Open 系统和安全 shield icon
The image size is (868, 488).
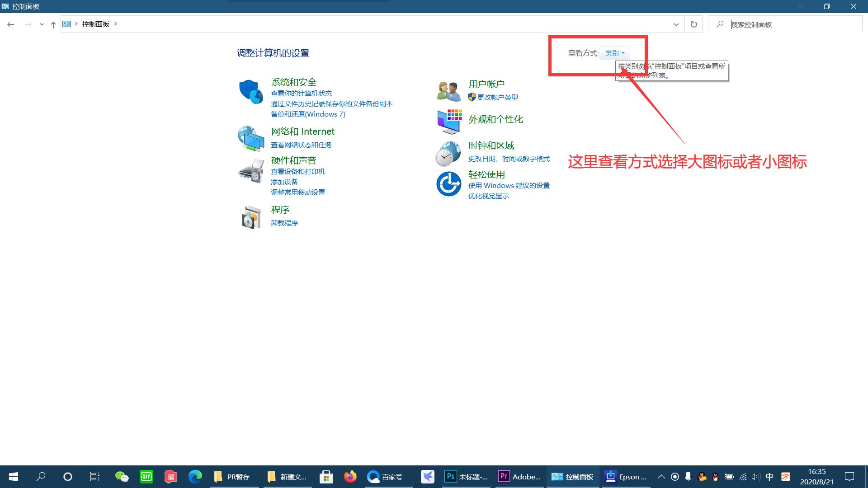251,92
